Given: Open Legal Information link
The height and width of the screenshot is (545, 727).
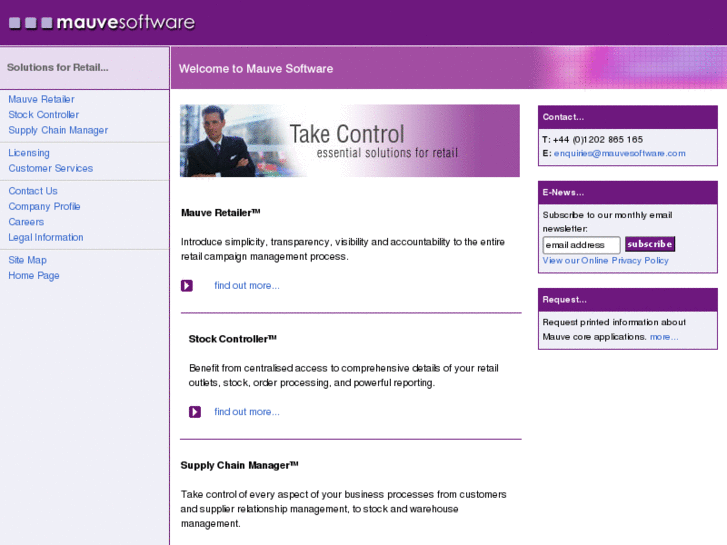Looking at the screenshot, I should (x=46, y=237).
